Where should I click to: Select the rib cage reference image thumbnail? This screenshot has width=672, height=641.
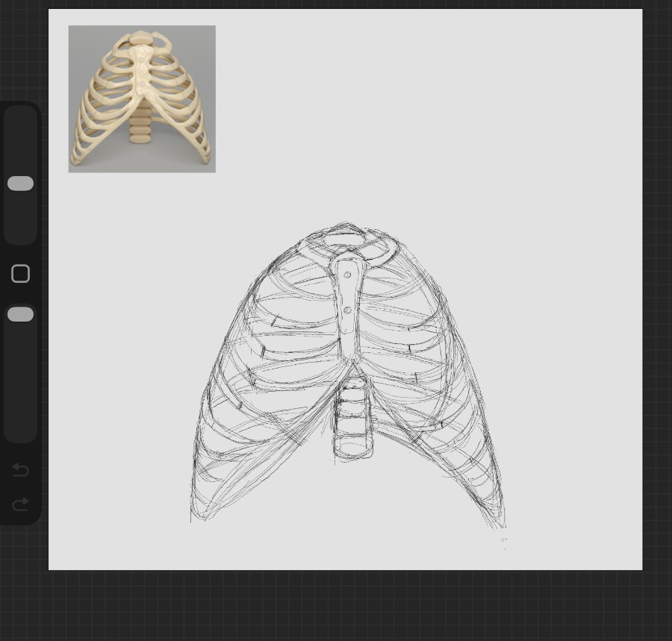click(x=142, y=99)
